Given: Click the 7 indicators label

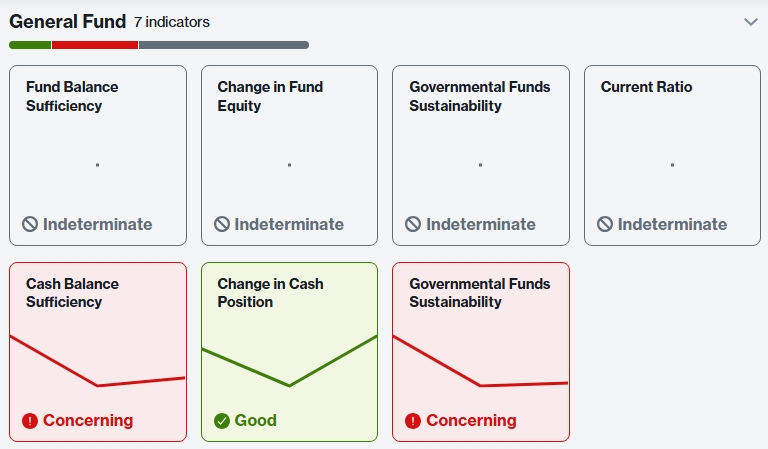Looking at the screenshot, I should pos(172,22).
